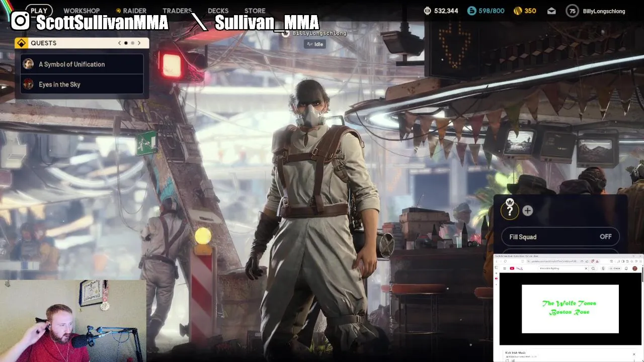Close the Kick Irish Music bar with X
Viewport: 644px width, 362px height.
pos(634,354)
